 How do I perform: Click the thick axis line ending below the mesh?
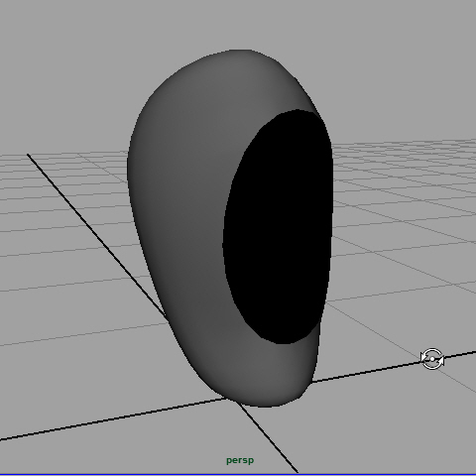pyautogui.click(x=268, y=437)
